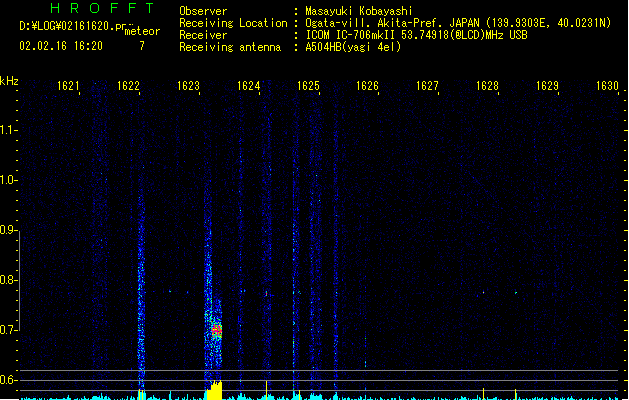Click the Receiving Location label
Viewport: 629px width, 400px height.
point(233,23)
